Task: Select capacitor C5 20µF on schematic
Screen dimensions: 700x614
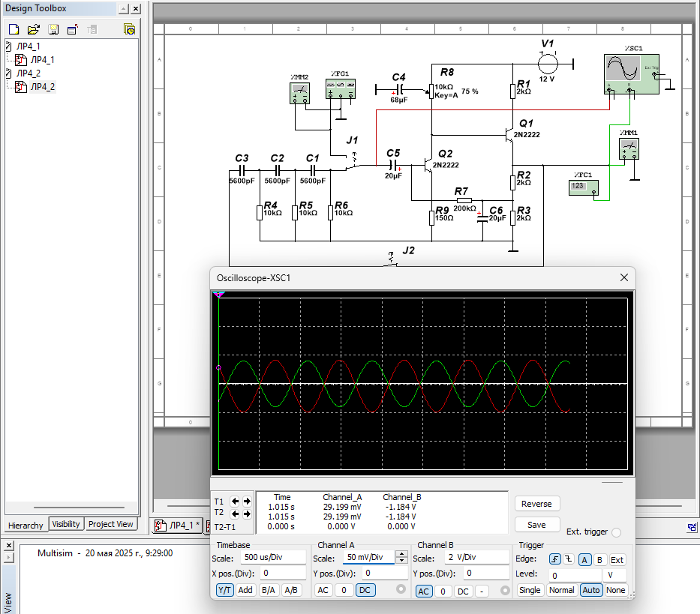Action: (x=393, y=165)
